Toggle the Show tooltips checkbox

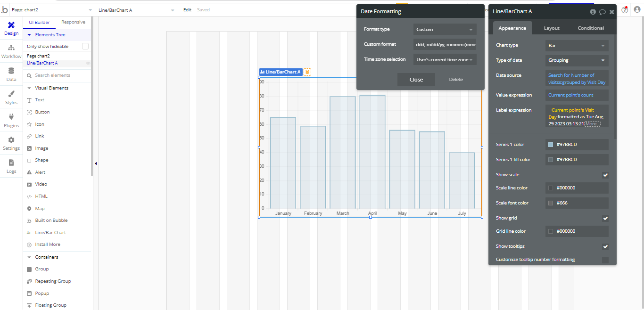click(605, 246)
